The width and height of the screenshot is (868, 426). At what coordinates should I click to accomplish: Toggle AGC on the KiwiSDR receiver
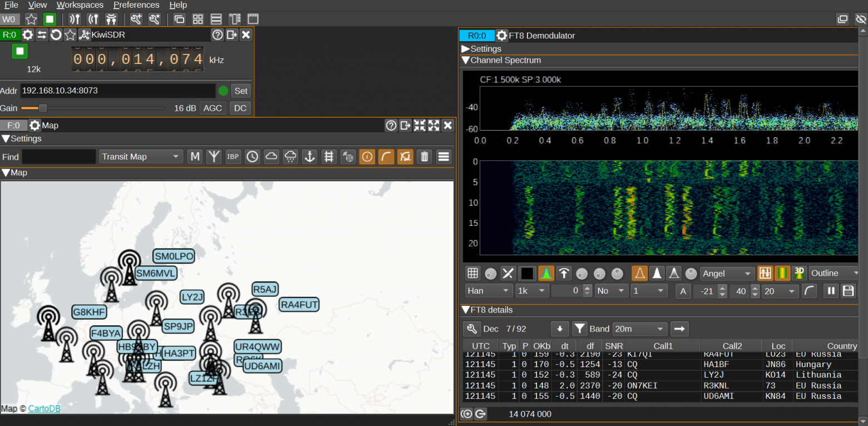212,108
